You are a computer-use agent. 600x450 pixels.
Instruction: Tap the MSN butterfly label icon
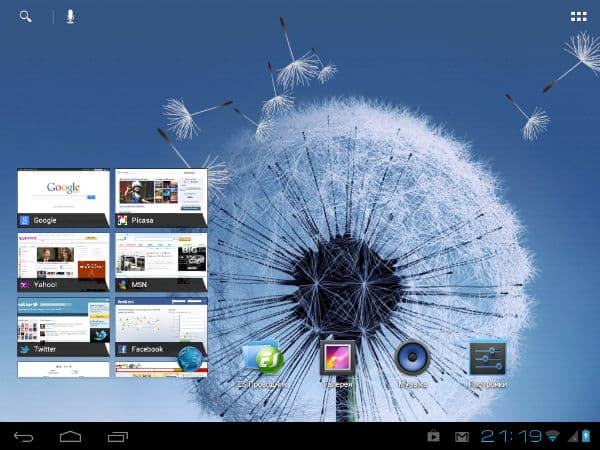tap(122, 285)
